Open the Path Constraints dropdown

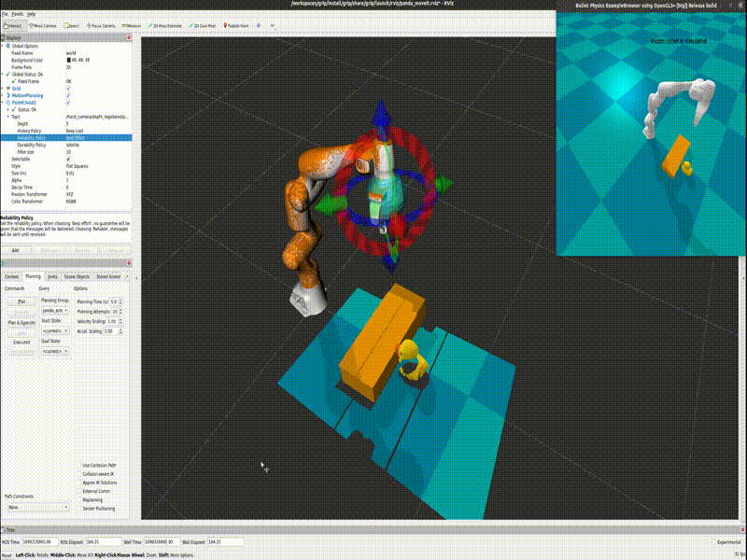point(36,507)
